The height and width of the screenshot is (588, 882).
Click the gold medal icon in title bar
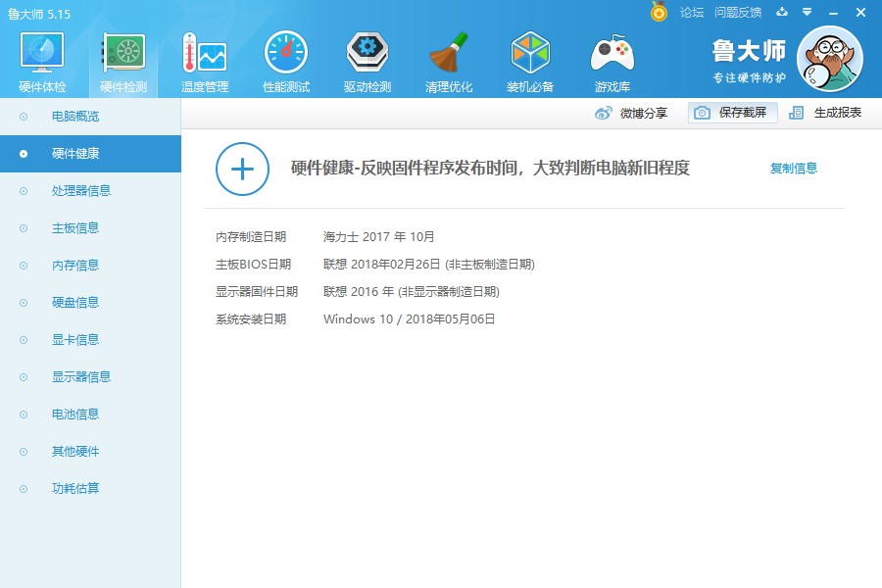[659, 11]
